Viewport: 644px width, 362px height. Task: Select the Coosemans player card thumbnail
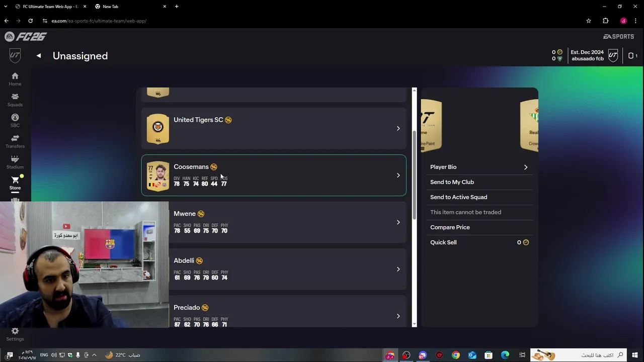[158, 176]
